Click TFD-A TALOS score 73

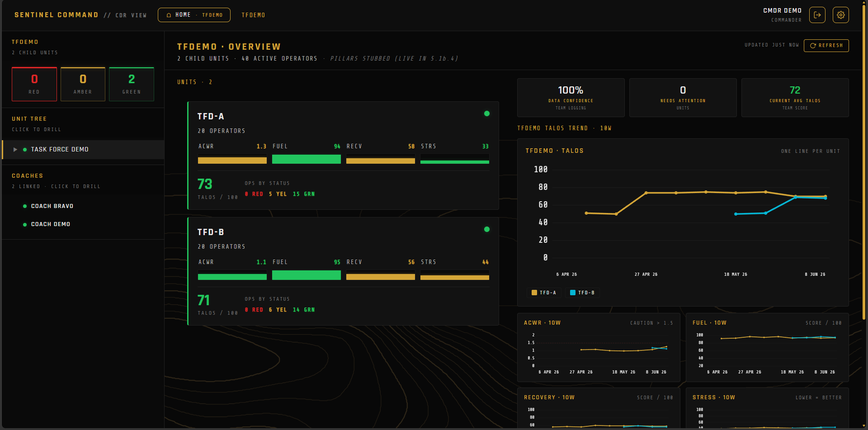205,184
